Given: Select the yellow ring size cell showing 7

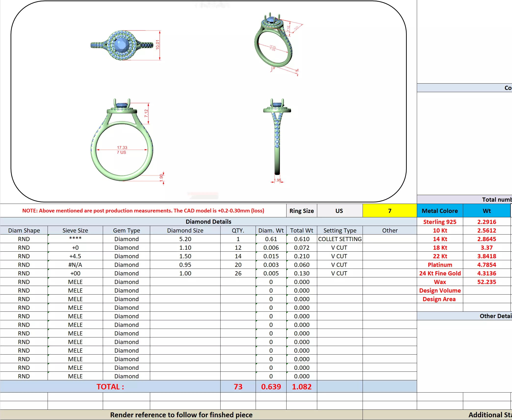Looking at the screenshot, I should (390, 211).
